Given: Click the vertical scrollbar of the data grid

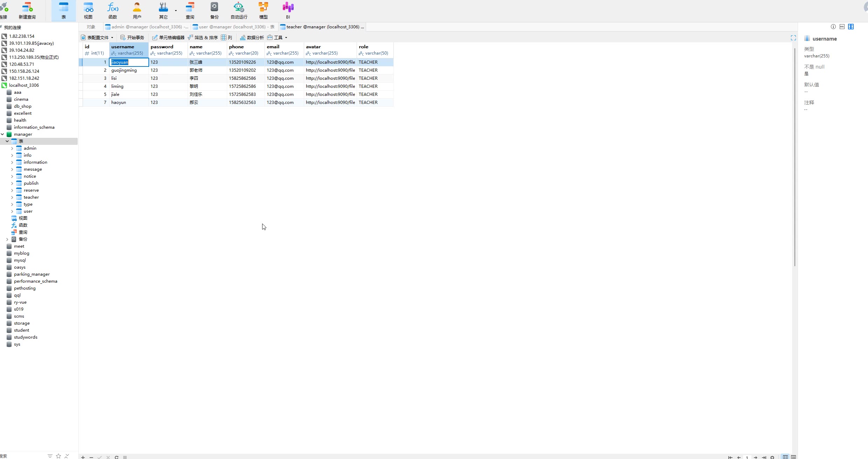Looking at the screenshot, I should [794, 157].
